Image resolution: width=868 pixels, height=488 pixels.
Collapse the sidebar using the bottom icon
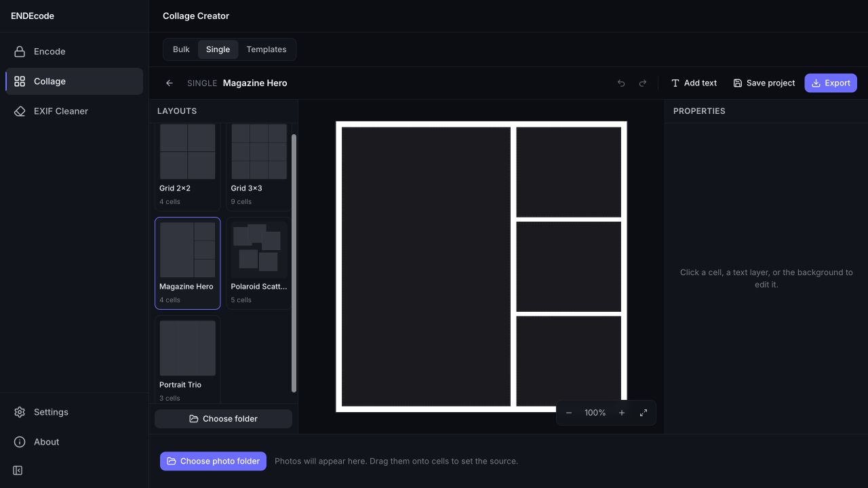tap(18, 470)
